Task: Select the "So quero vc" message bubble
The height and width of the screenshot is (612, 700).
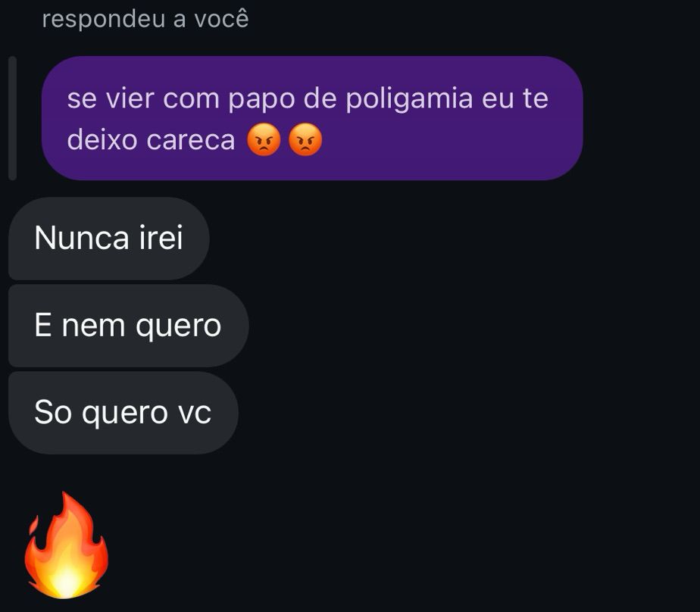Action: point(123,413)
